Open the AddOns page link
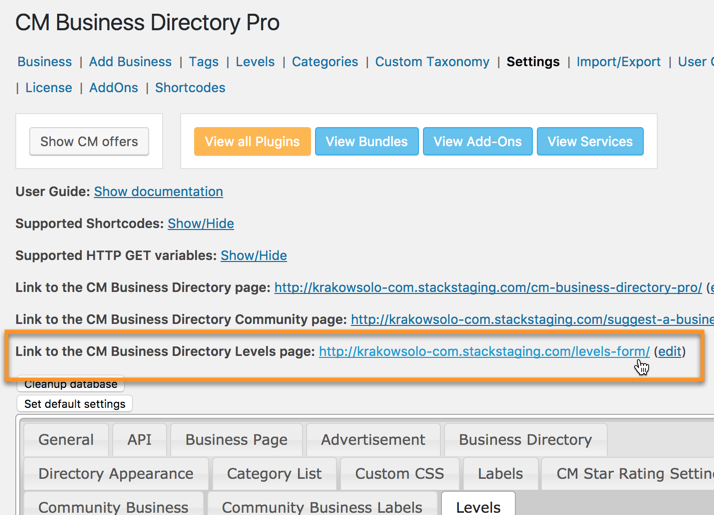 click(x=113, y=87)
